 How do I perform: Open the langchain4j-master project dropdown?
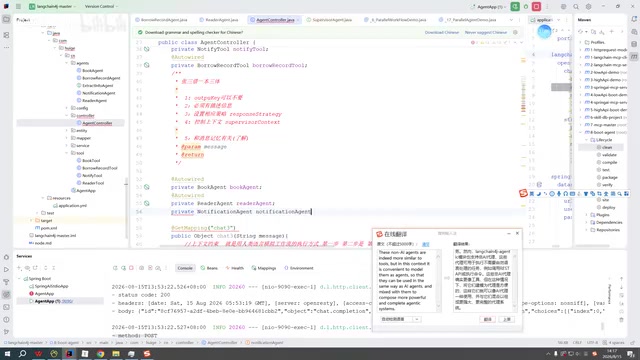pyautogui.click(x=53, y=7)
